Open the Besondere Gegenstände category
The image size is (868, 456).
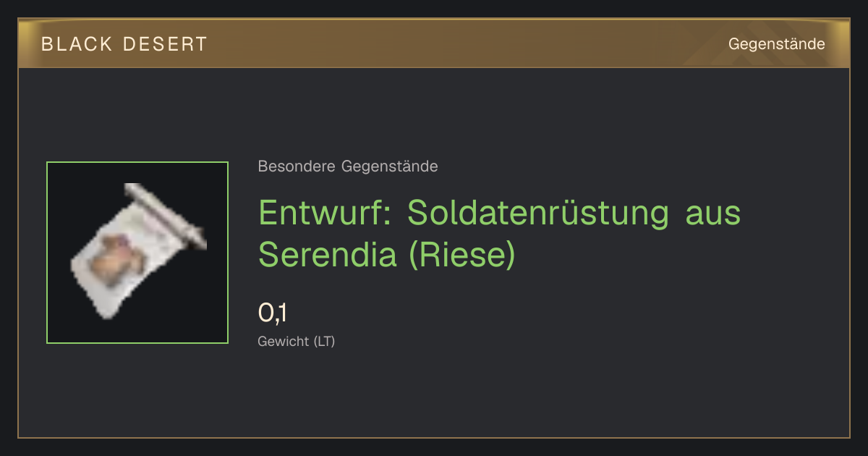[x=348, y=166]
